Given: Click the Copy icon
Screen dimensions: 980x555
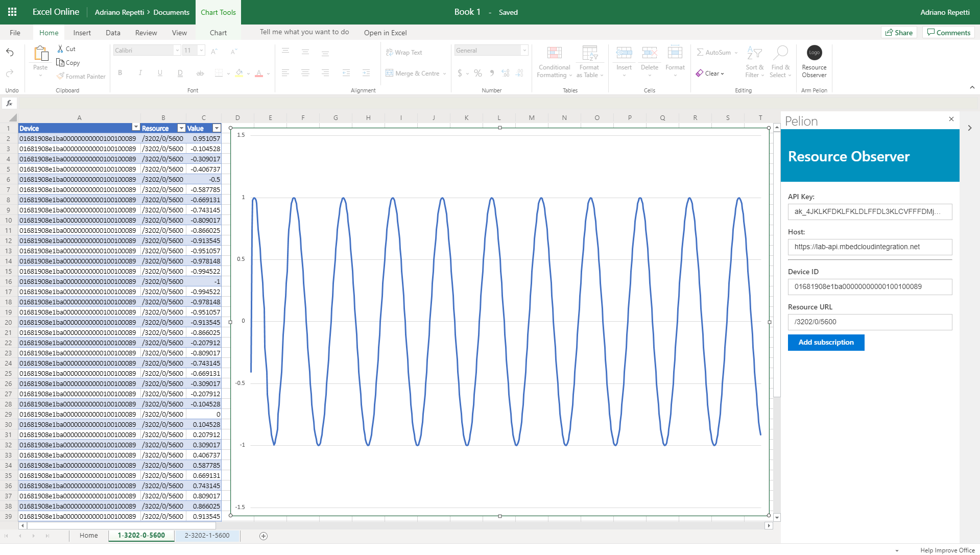Looking at the screenshot, I should (x=60, y=62).
